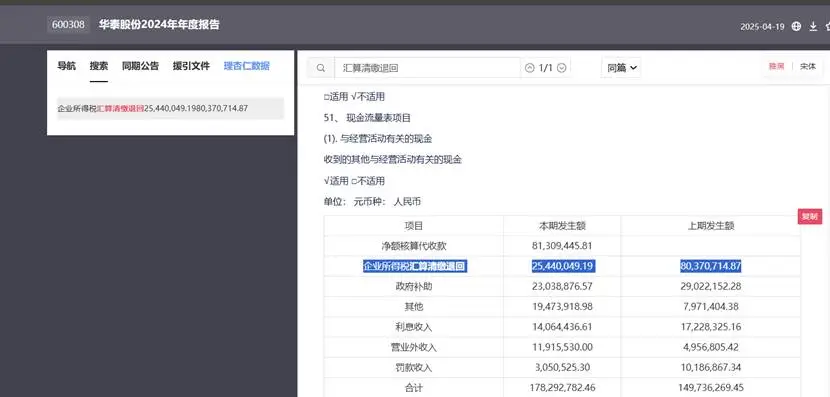The image size is (830, 397).
Task: Click the 项目 column header
Action: tap(413, 226)
